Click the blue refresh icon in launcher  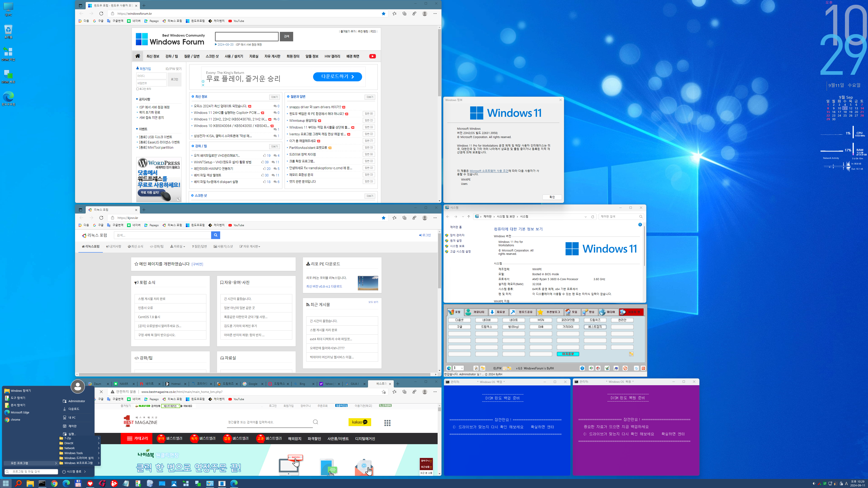[x=636, y=368]
